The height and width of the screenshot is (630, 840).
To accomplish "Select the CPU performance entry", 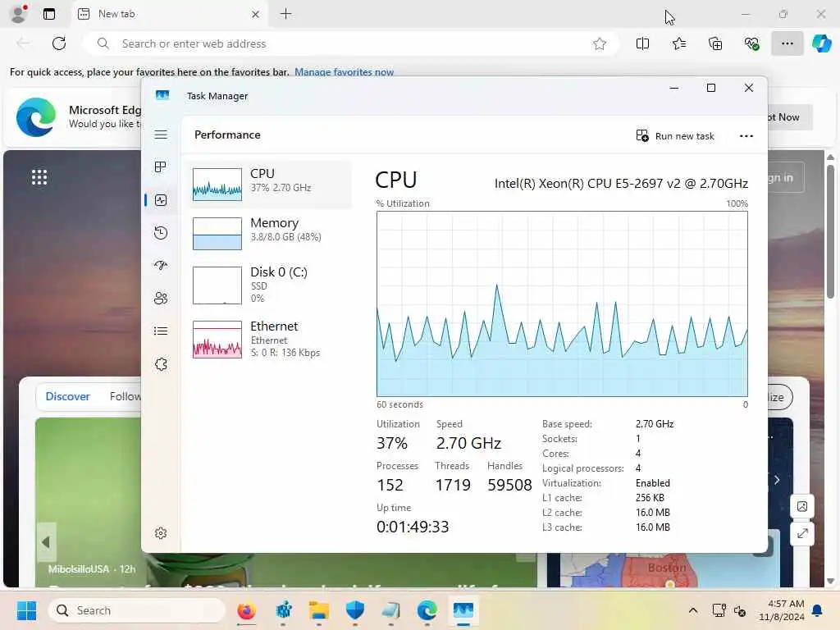I will (x=270, y=185).
